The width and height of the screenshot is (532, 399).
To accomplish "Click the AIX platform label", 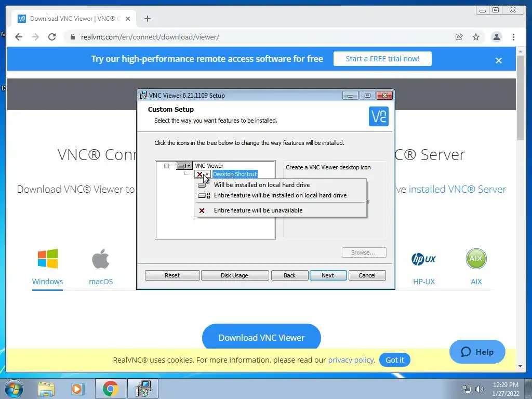I will (x=476, y=282).
